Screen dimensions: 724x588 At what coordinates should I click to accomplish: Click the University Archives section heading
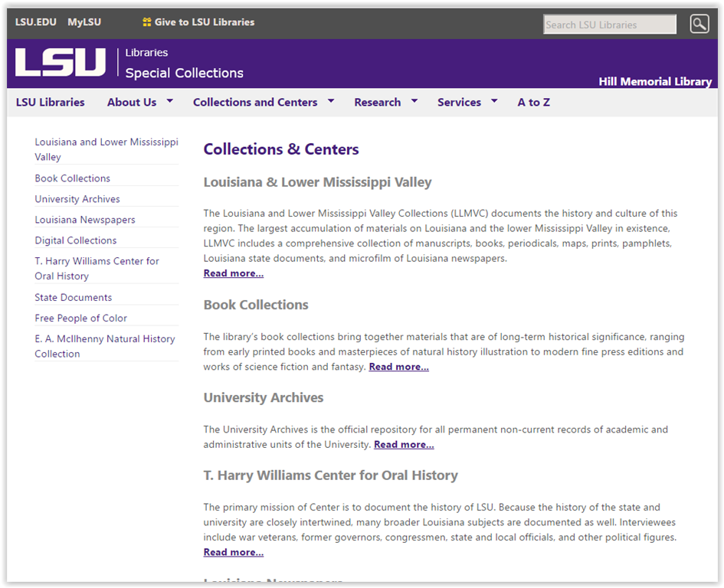[264, 397]
